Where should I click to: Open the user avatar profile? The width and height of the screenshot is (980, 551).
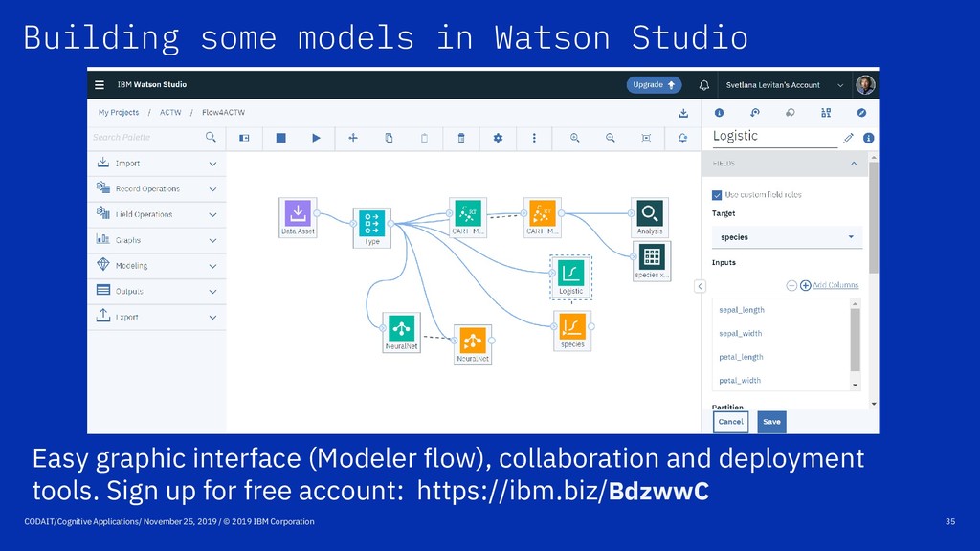coord(865,84)
